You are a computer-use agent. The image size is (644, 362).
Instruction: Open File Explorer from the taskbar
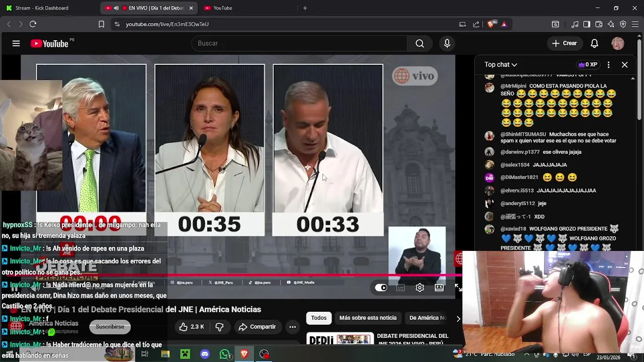pyautogui.click(x=165, y=354)
